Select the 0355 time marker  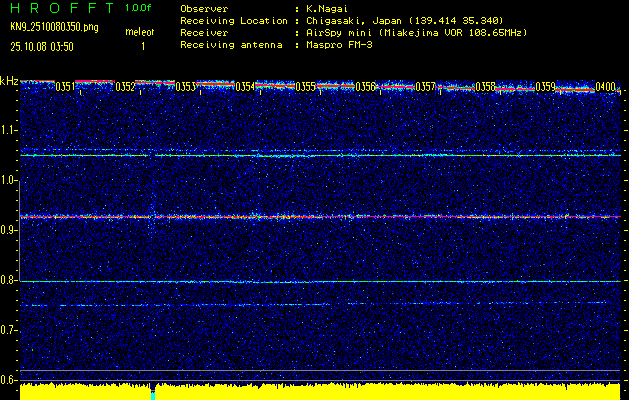306,87
